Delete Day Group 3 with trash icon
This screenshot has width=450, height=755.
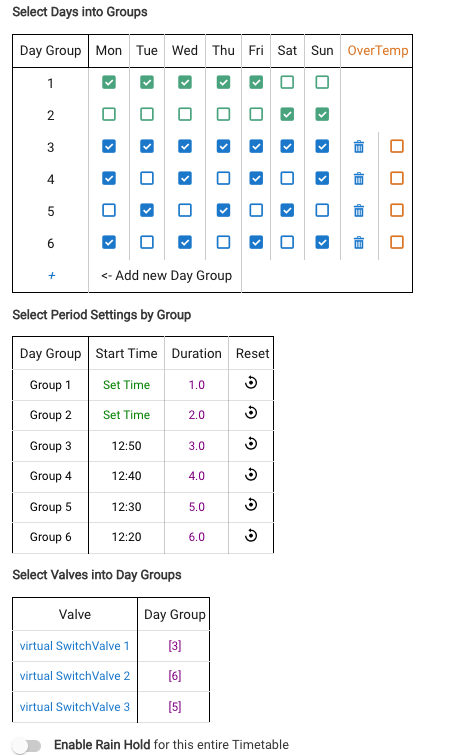point(359,146)
